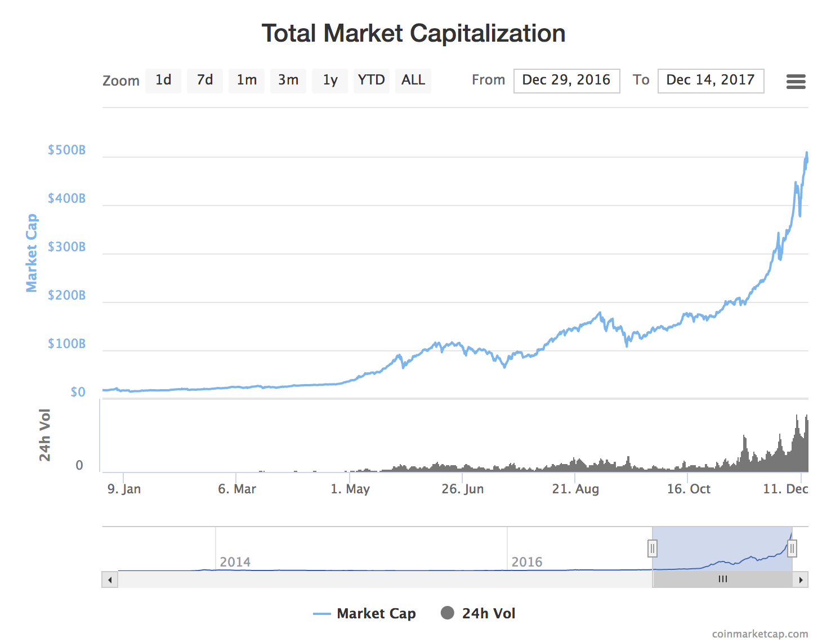Click the 2014 marker in navigator
Image resolution: width=840 pixels, height=642 pixels.
[x=235, y=561]
